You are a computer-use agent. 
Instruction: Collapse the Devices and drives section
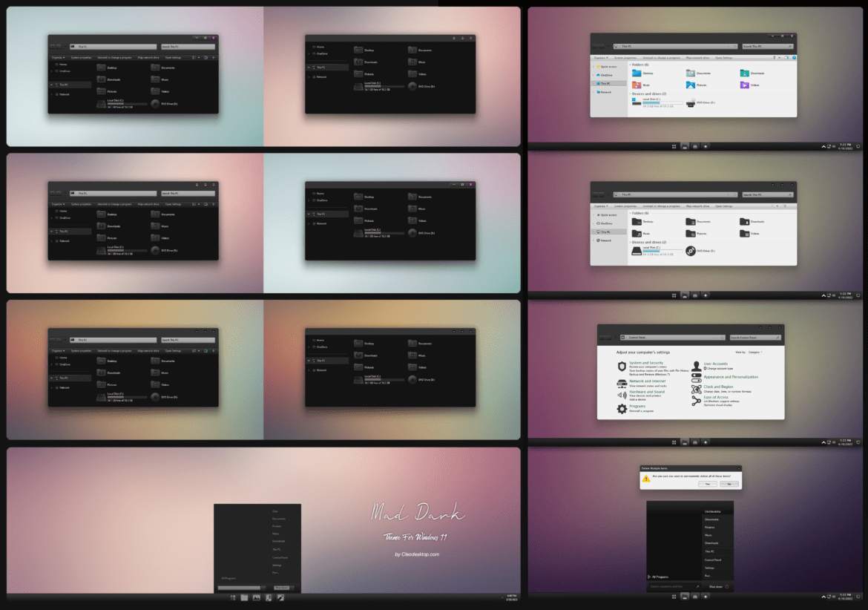(630, 93)
